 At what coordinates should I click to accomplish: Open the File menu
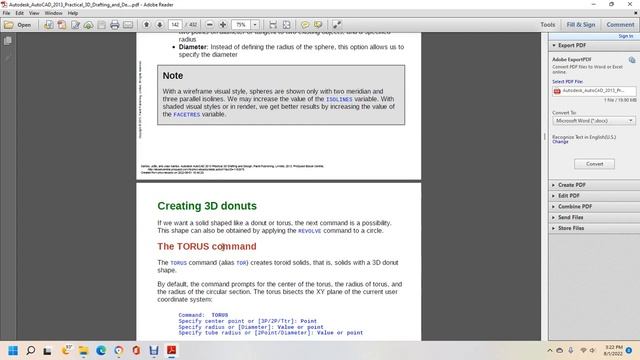pos(7,13)
